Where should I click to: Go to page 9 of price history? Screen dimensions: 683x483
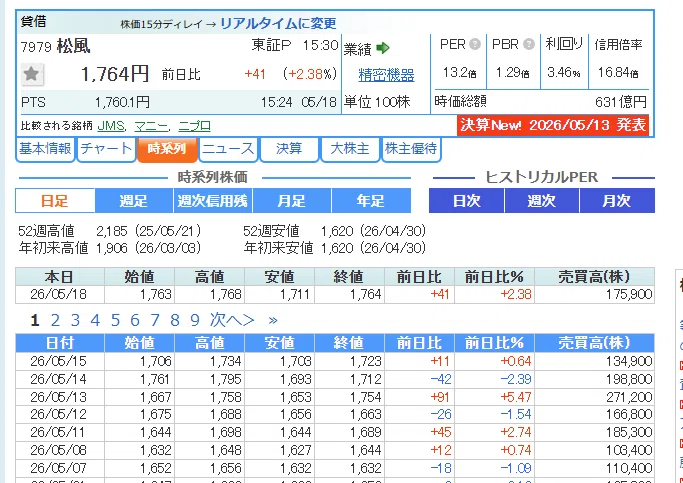click(195, 321)
